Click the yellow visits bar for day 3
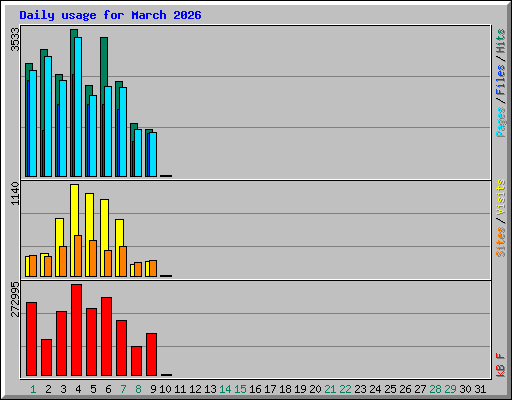Viewport: 512px width, 400px height. tap(60, 232)
